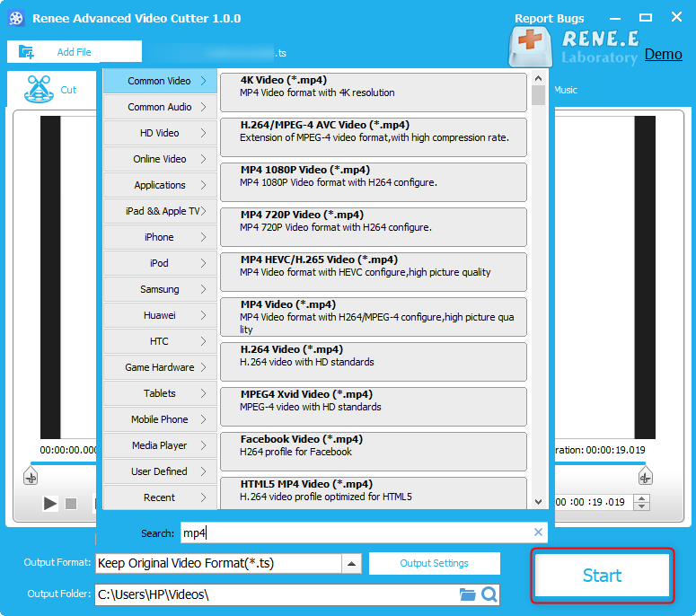Click the scissors Cut tab icon
Viewport: 696px width, 616px height.
click(x=39, y=89)
